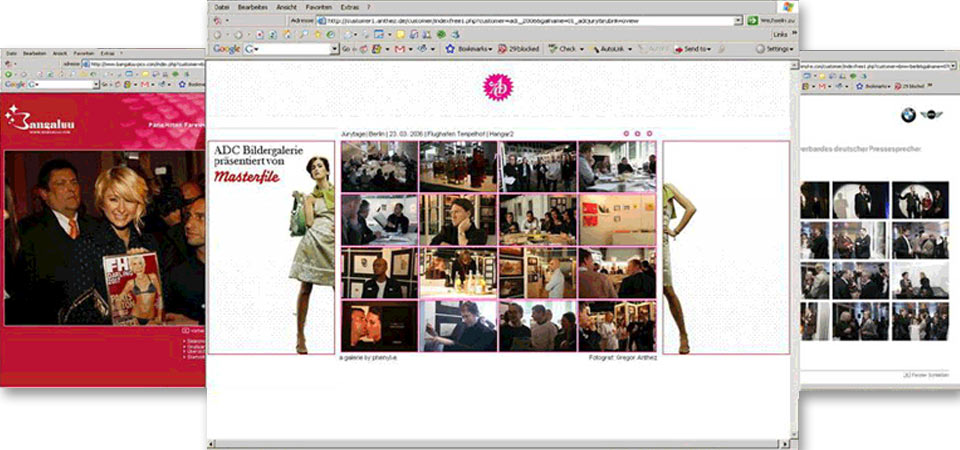Open the second thumbnail in top gallery row
960x450 pixels.
(x=459, y=167)
